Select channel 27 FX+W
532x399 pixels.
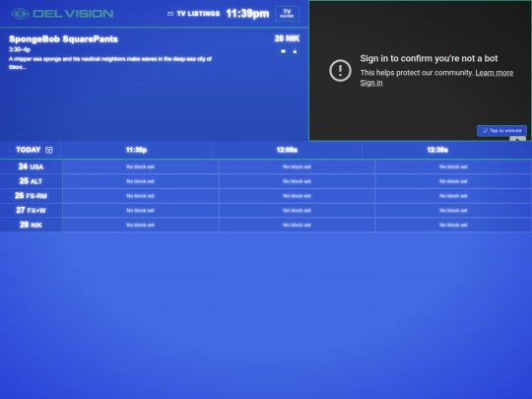(x=31, y=211)
